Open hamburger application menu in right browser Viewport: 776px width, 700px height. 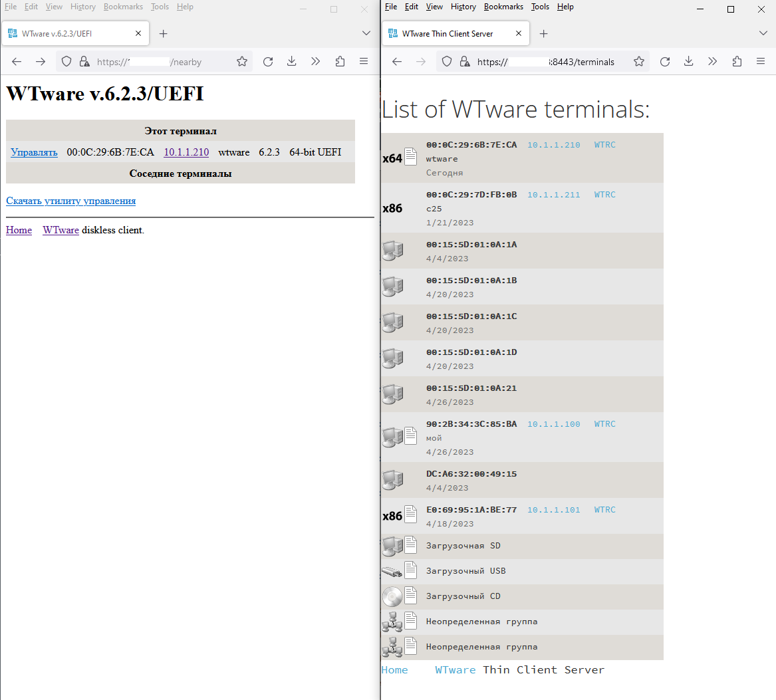761,62
